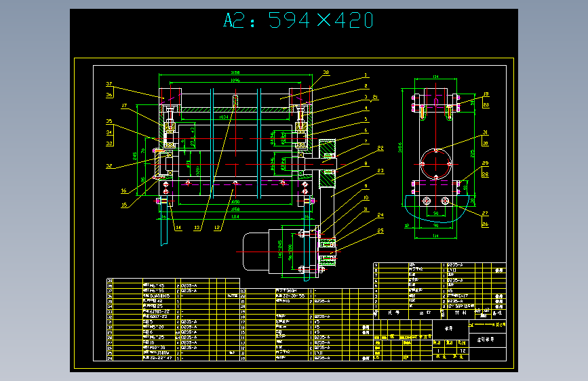Click part balloon number 7
The image size is (588, 381).
[x=366, y=142]
